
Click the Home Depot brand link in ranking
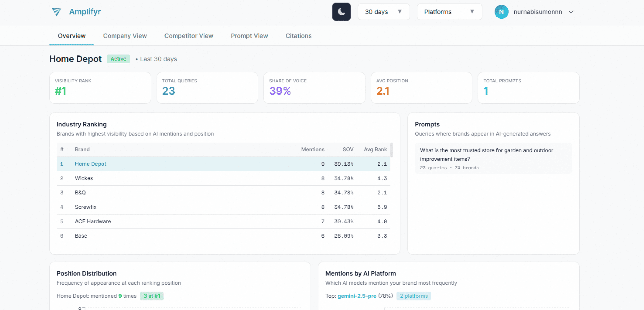coord(90,164)
